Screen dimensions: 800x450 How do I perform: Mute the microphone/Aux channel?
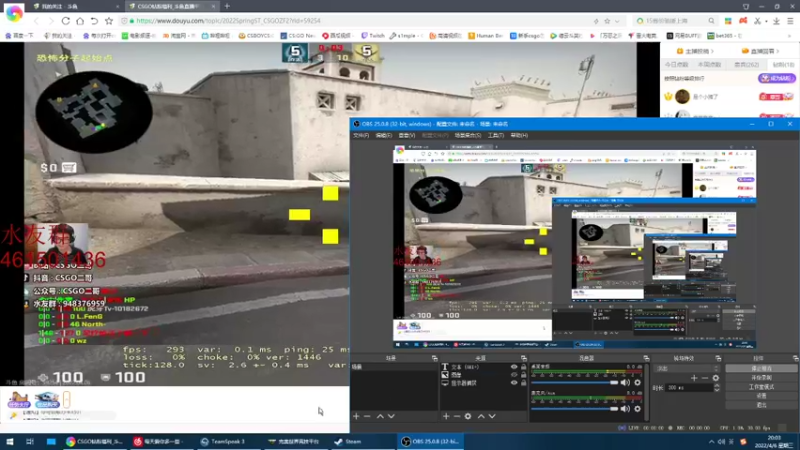[625, 409]
